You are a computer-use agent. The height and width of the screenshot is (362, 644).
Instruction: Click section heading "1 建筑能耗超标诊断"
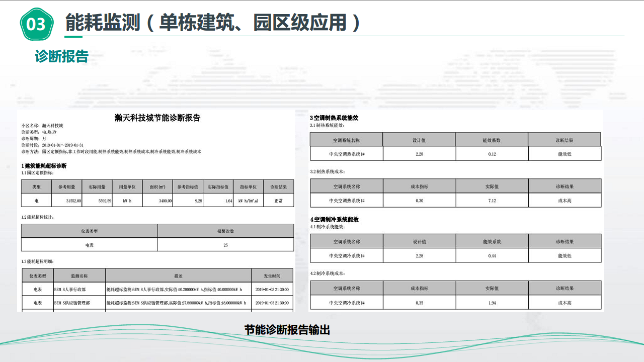pyautogui.click(x=44, y=165)
